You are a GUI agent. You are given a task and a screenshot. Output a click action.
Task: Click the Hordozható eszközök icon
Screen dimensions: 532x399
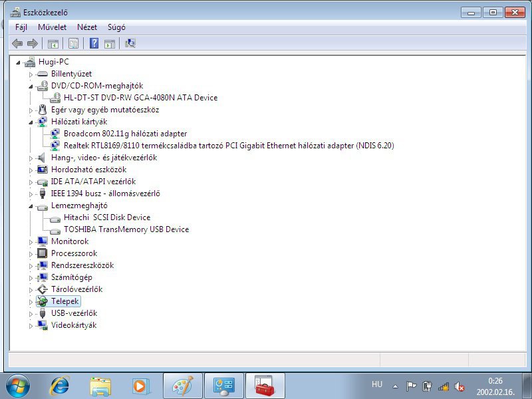[43, 170]
